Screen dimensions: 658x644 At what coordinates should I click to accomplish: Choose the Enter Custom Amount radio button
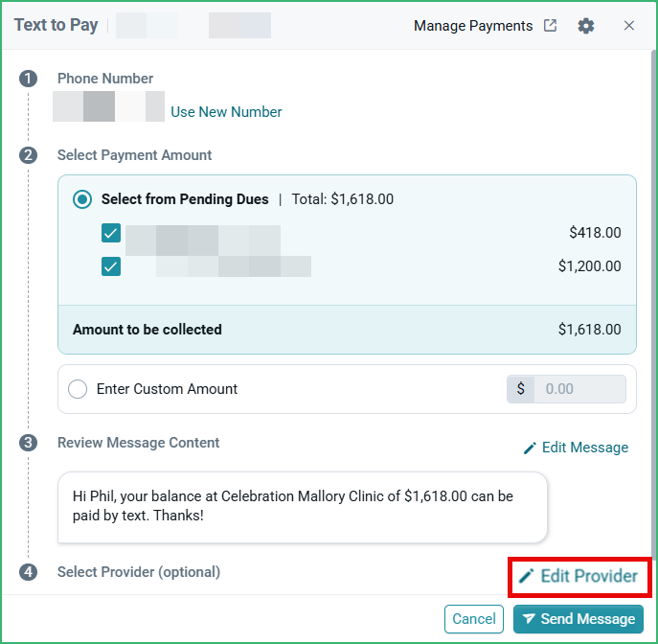pos(78,389)
